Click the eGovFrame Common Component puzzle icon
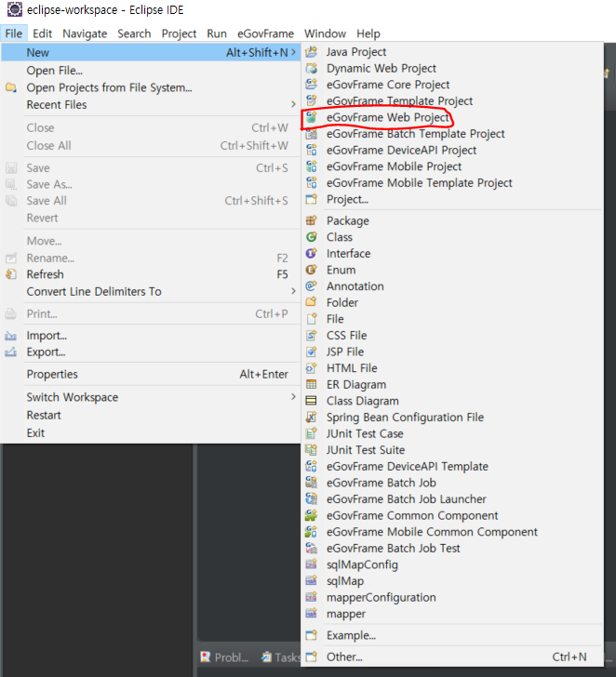616x677 pixels. tap(312, 515)
